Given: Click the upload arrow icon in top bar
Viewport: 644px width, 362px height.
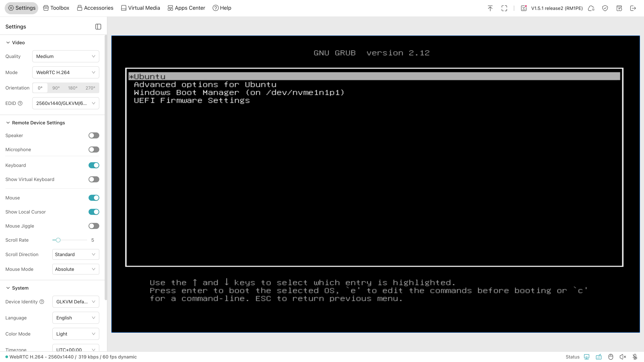Looking at the screenshot, I should pyautogui.click(x=490, y=8).
